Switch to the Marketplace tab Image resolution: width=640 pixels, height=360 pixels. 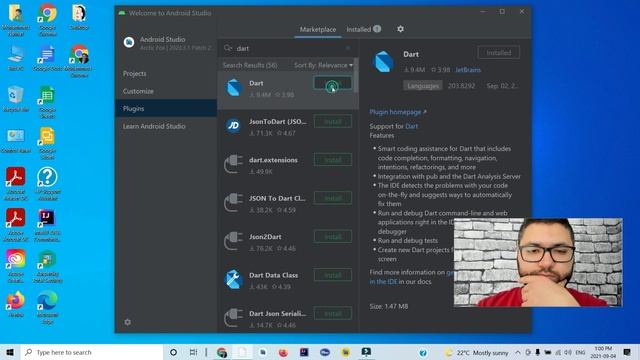318,29
